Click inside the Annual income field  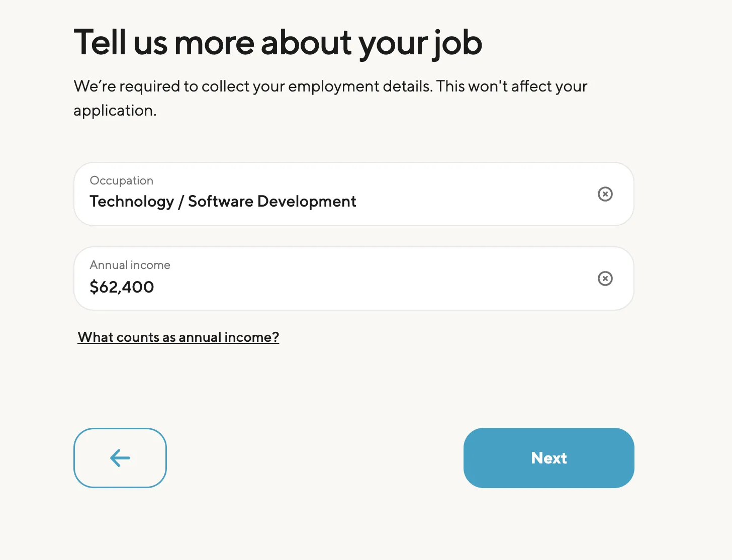pyautogui.click(x=302, y=287)
